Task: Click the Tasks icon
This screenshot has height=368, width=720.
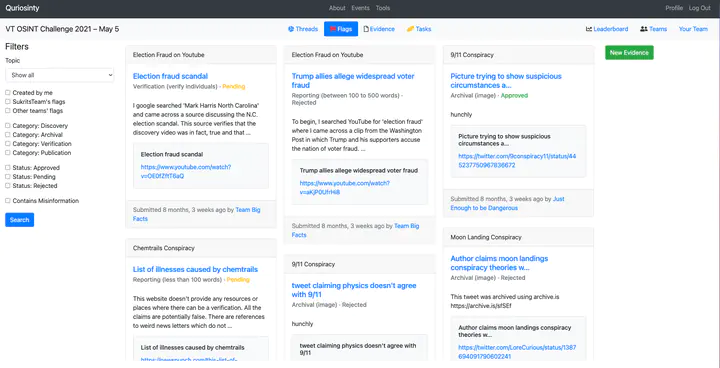Action: coord(410,29)
